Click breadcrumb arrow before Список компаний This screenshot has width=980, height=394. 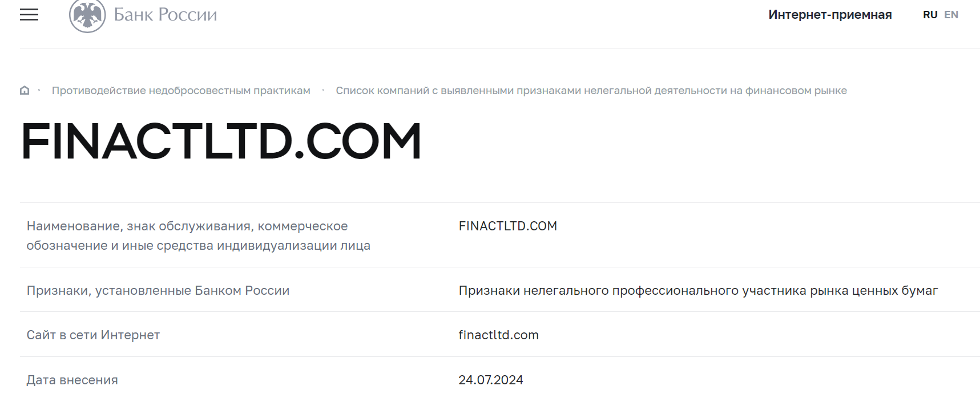coord(323,90)
